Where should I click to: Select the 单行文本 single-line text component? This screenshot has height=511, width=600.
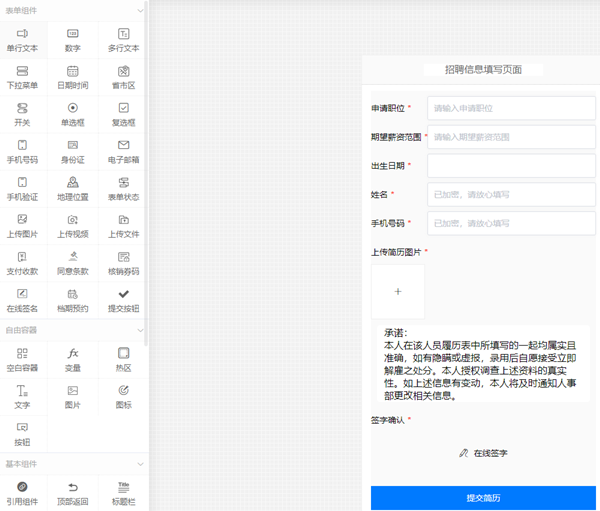click(x=23, y=40)
